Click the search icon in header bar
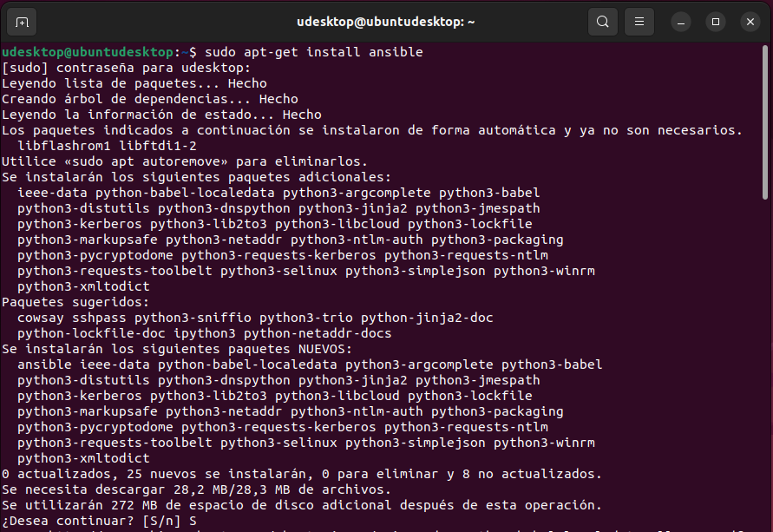 pos(603,22)
